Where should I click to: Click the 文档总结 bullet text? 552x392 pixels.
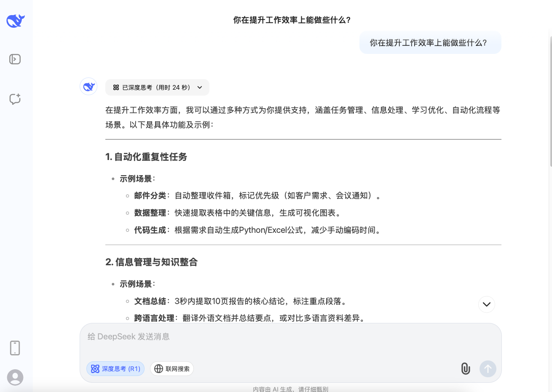pos(241,301)
